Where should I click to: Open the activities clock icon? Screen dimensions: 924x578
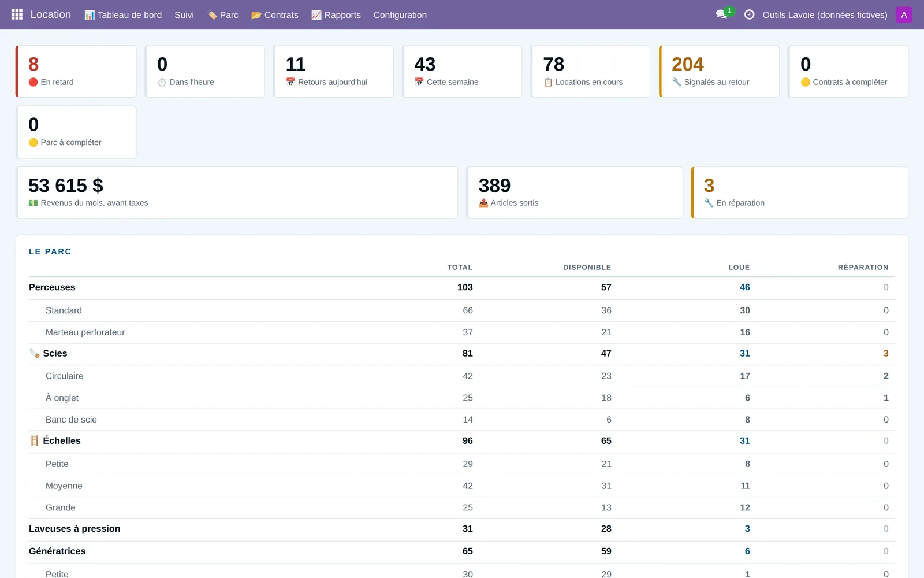749,14
